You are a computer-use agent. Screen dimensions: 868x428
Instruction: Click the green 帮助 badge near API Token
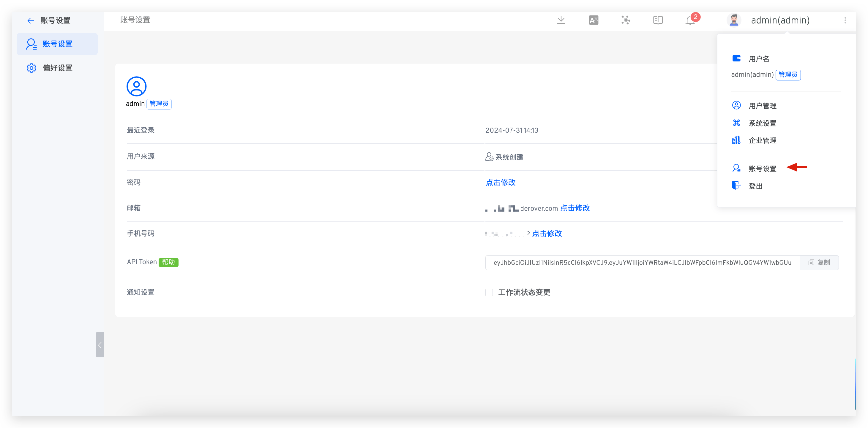pyautogui.click(x=168, y=262)
